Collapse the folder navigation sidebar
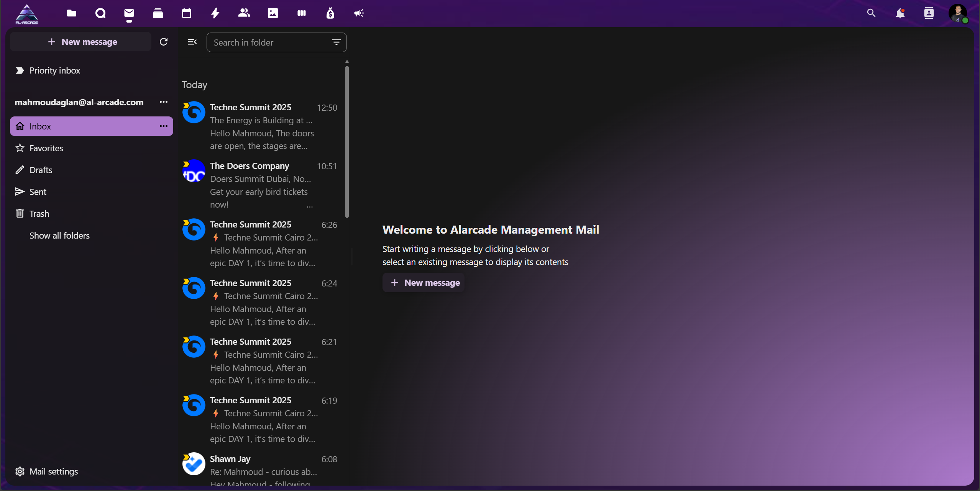 coord(192,42)
